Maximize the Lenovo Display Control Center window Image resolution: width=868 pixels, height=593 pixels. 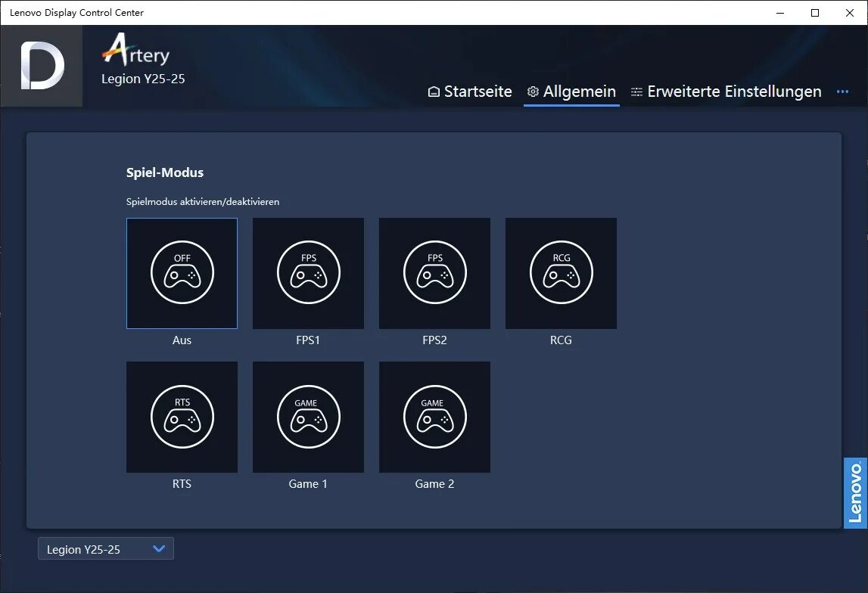coord(815,13)
